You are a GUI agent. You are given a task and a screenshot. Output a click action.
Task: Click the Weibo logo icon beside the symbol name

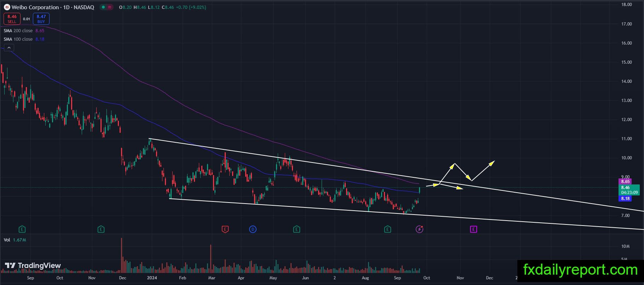coord(7,7)
